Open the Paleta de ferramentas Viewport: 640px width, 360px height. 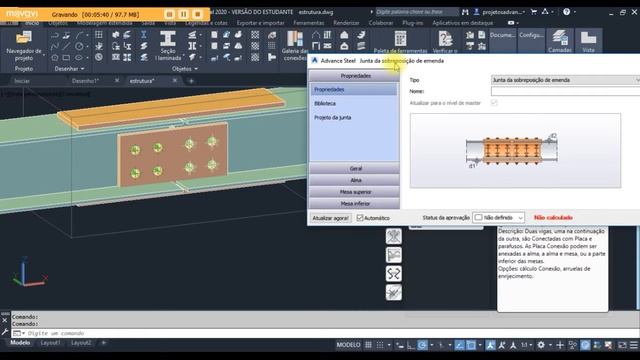pyautogui.click(x=400, y=42)
